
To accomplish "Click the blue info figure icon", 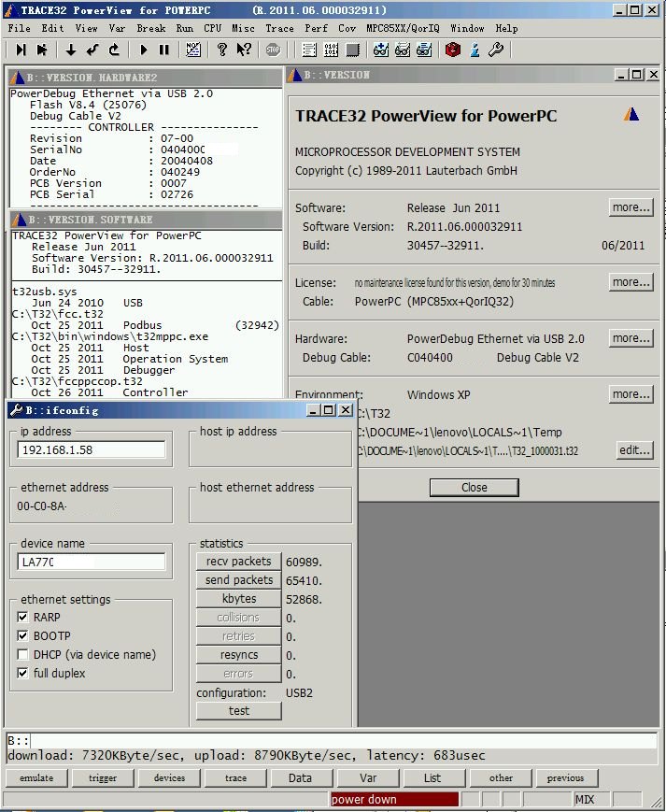I will coord(475,50).
